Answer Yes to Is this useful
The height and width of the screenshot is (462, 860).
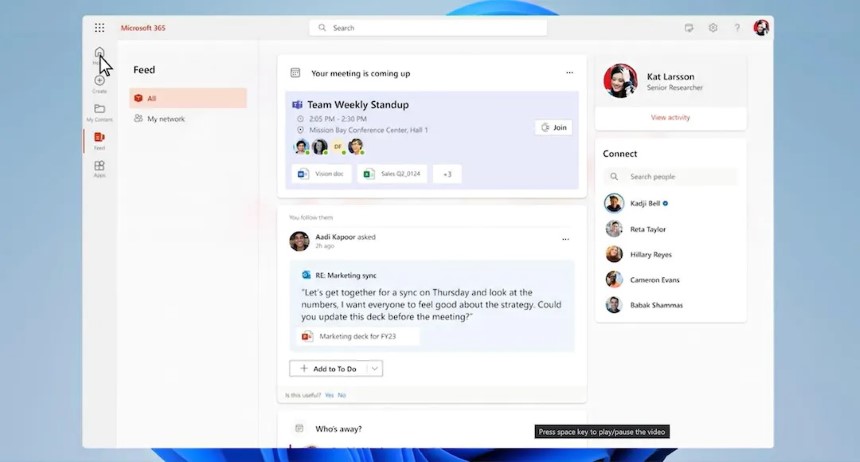(x=329, y=395)
